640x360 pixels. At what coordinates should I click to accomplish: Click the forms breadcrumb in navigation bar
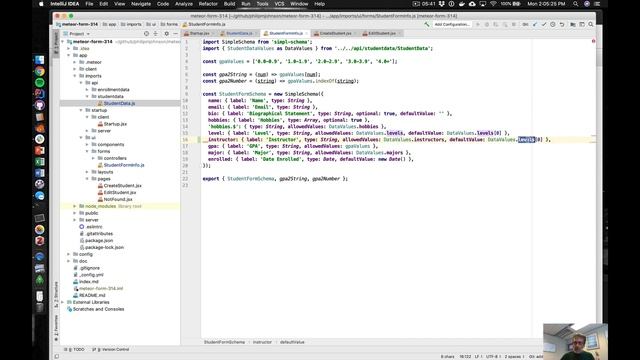point(169,24)
